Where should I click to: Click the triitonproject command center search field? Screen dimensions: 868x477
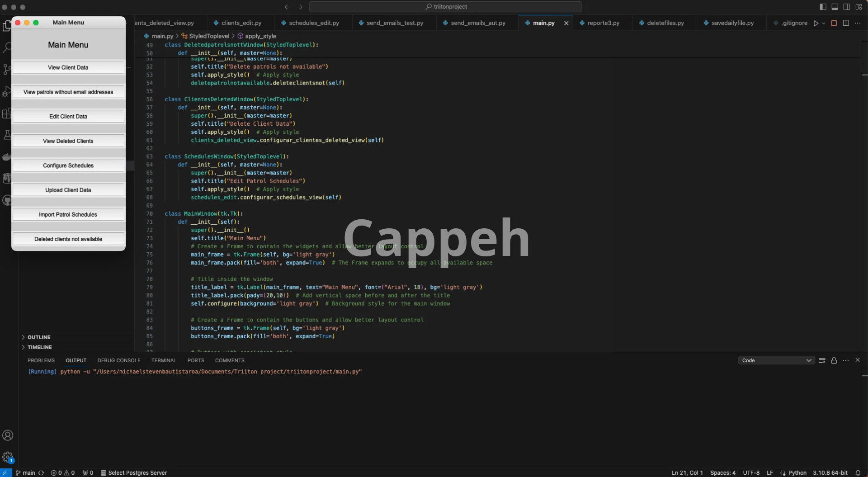[x=445, y=7]
